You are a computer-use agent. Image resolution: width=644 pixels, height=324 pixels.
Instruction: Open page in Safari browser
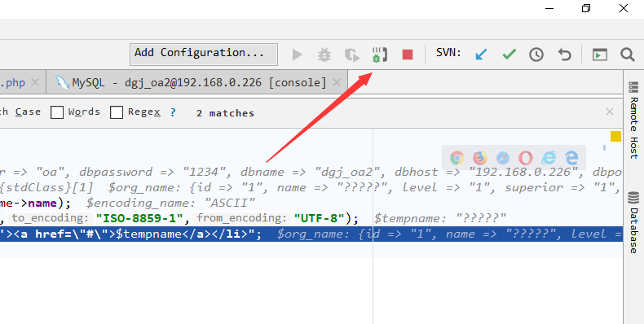pos(503,157)
